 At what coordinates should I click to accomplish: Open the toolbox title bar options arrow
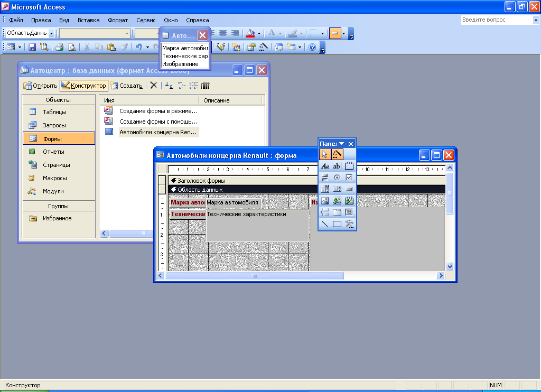pyautogui.click(x=342, y=144)
